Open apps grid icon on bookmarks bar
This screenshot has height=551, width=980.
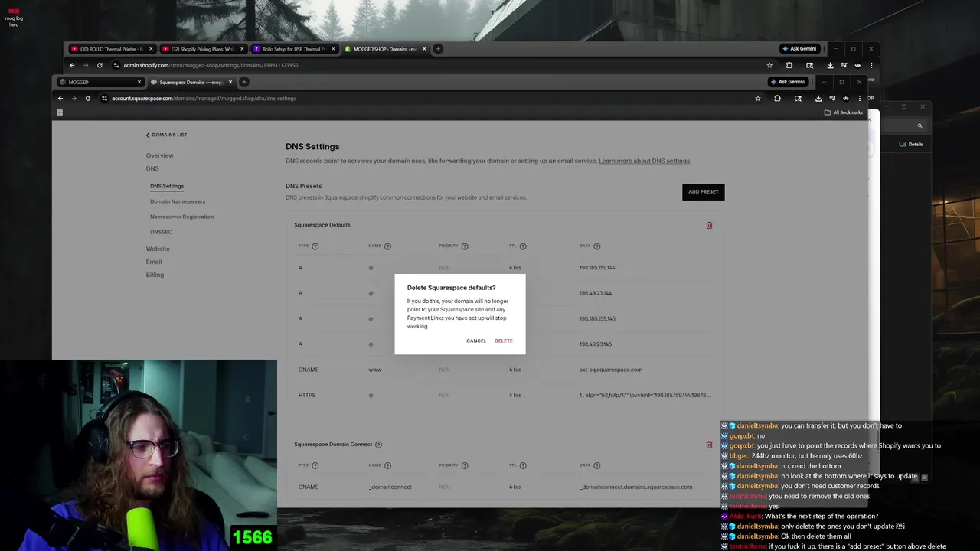60,112
